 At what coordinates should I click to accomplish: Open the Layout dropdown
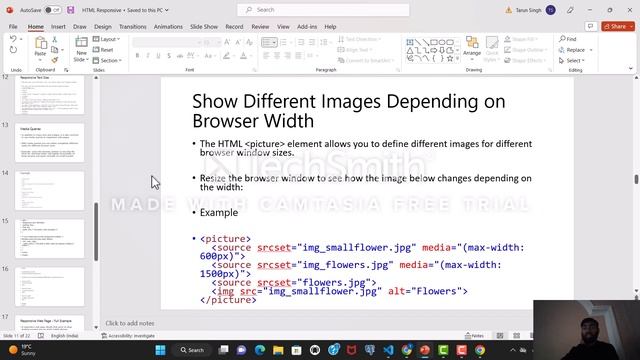(x=107, y=39)
